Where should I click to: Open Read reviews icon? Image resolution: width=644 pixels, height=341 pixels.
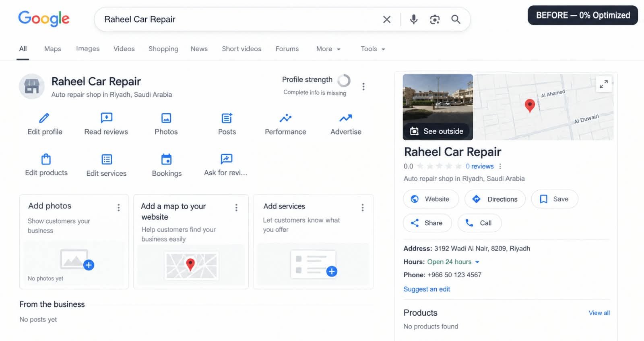coord(106,118)
